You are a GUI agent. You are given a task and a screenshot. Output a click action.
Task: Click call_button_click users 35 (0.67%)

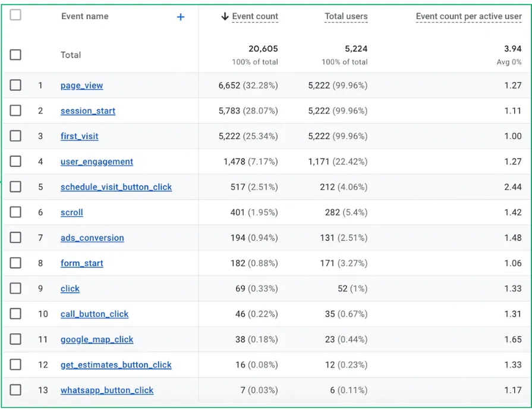click(346, 314)
